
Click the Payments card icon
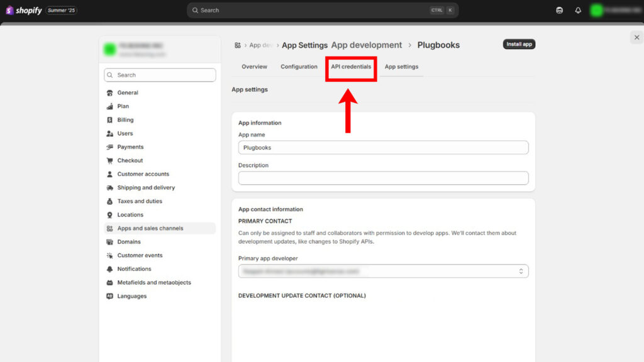[x=109, y=147]
